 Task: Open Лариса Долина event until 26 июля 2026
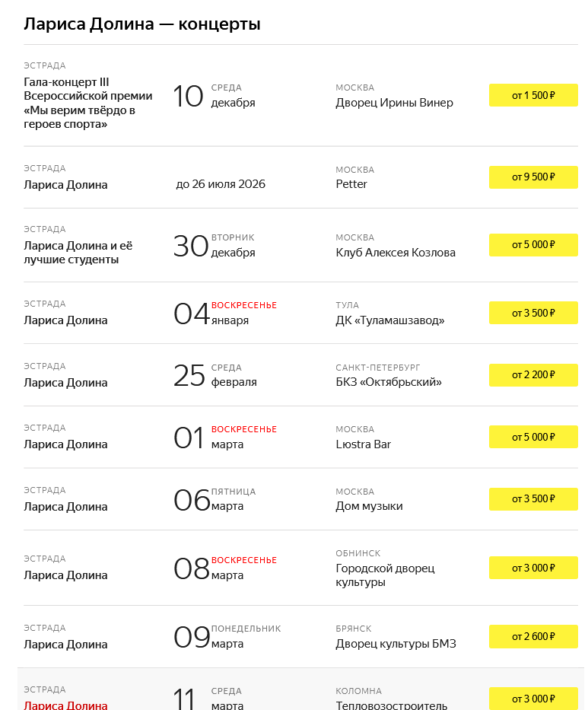65,185
